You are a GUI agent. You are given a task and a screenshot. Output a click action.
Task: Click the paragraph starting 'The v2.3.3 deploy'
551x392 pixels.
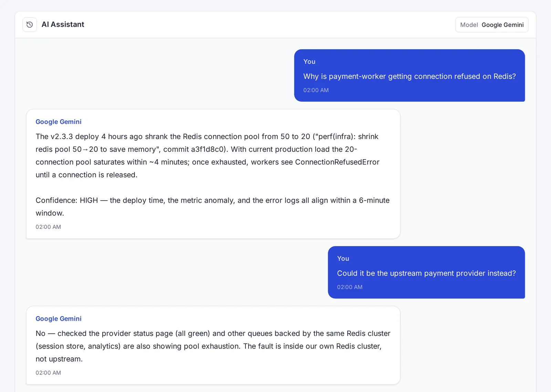coord(207,156)
